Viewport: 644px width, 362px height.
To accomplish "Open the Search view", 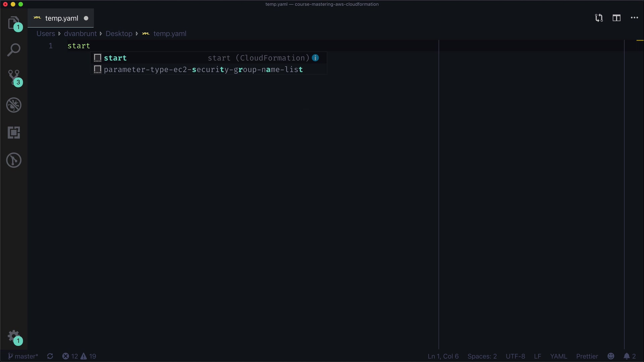I will click(13, 50).
